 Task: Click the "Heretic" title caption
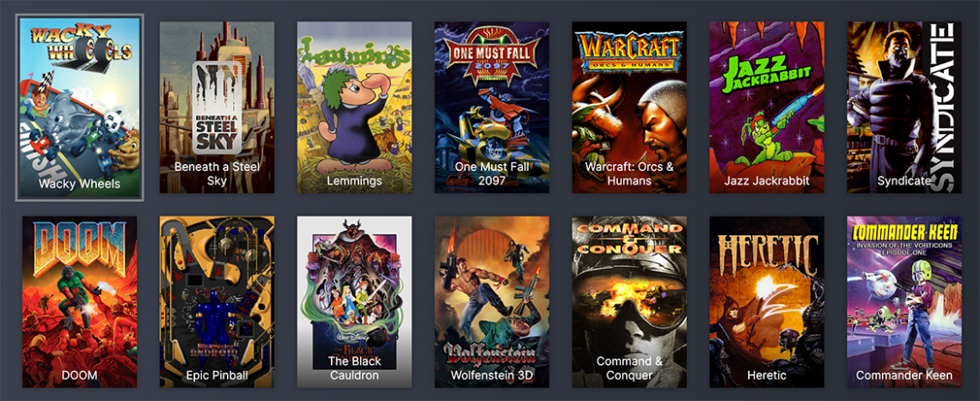(x=767, y=375)
